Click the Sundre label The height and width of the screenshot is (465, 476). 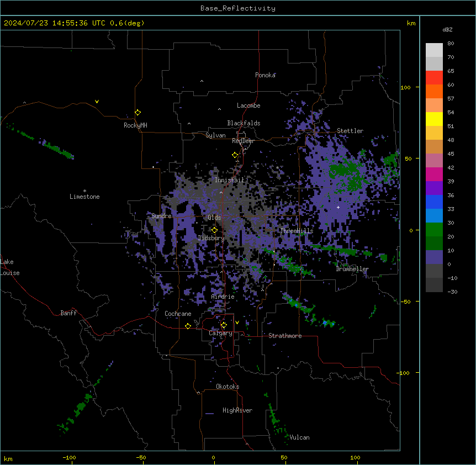click(x=161, y=216)
